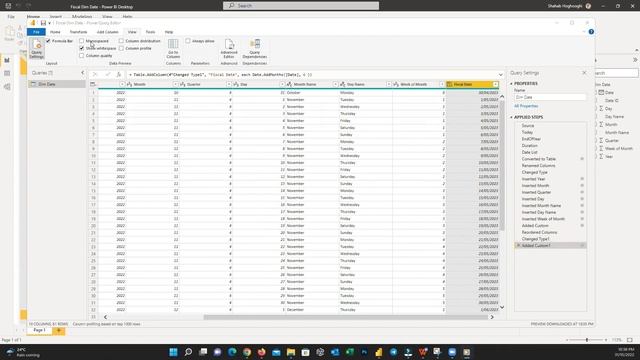Viewport: 640px width, 360px height.
Task: Click the save icon in Query Editor title bar
Action: pos(43,23)
